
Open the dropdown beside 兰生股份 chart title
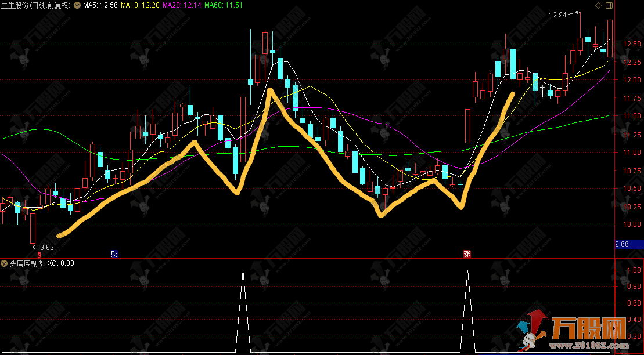77,5
